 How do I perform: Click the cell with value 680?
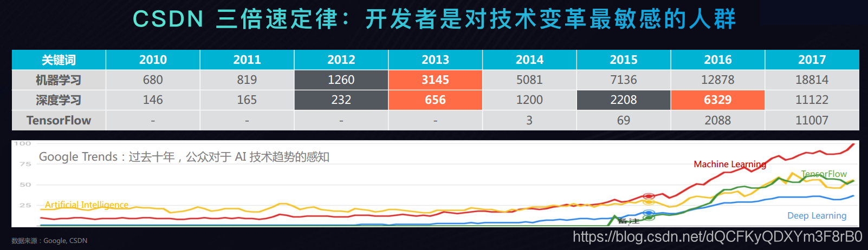click(x=153, y=80)
